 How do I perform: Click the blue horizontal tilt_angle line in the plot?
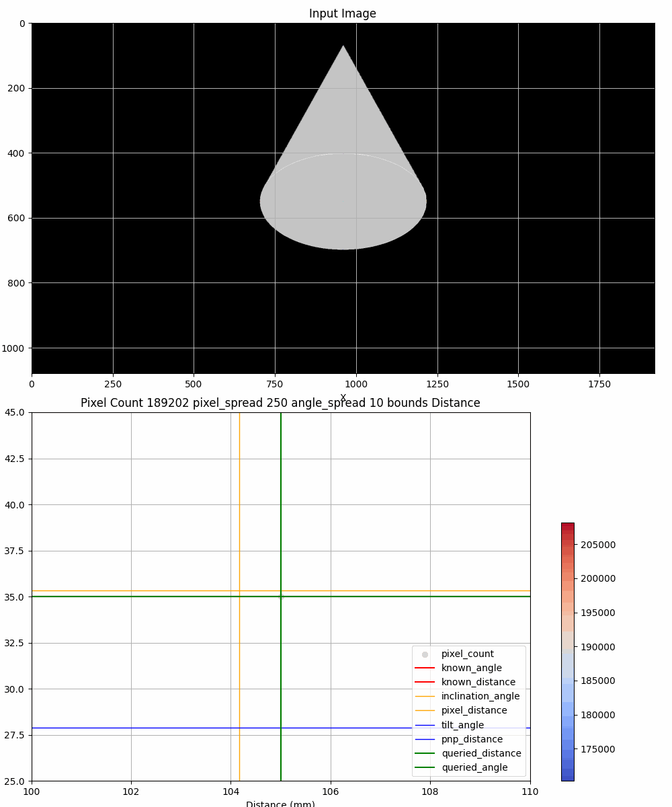[281, 728]
